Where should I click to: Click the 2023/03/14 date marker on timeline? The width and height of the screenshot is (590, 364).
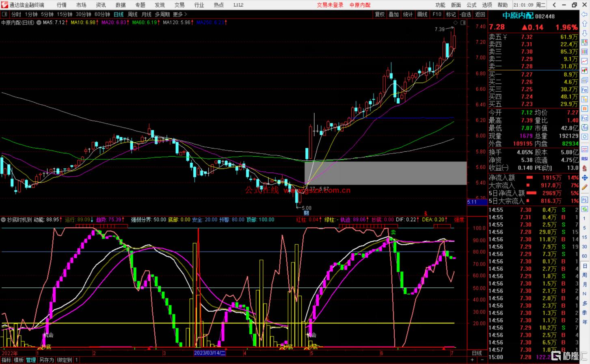pos(210,353)
